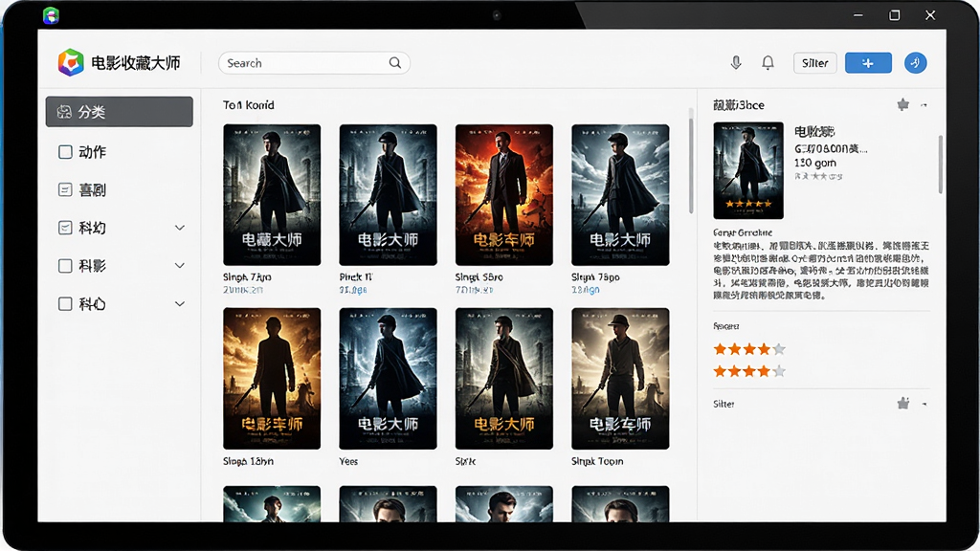
Task: Activate the microphone voice search icon
Action: (x=736, y=62)
